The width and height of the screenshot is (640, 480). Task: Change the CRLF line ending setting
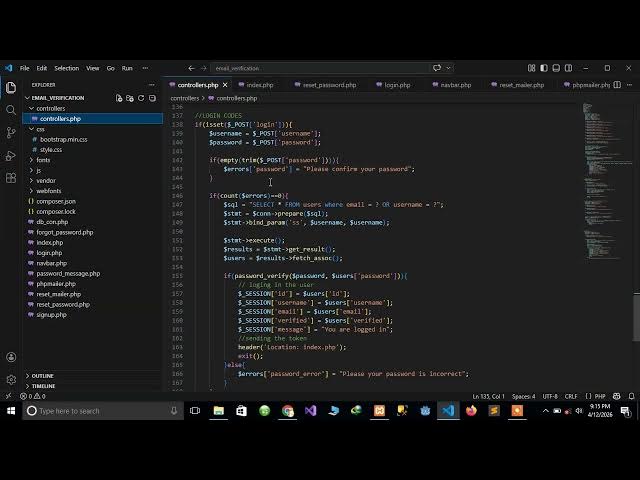click(x=571, y=396)
